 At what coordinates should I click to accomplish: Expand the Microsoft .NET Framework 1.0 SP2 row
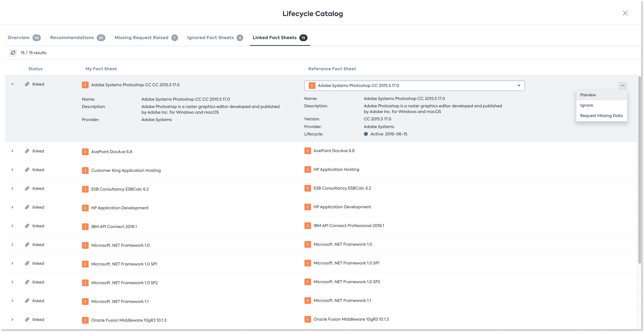tap(12, 282)
